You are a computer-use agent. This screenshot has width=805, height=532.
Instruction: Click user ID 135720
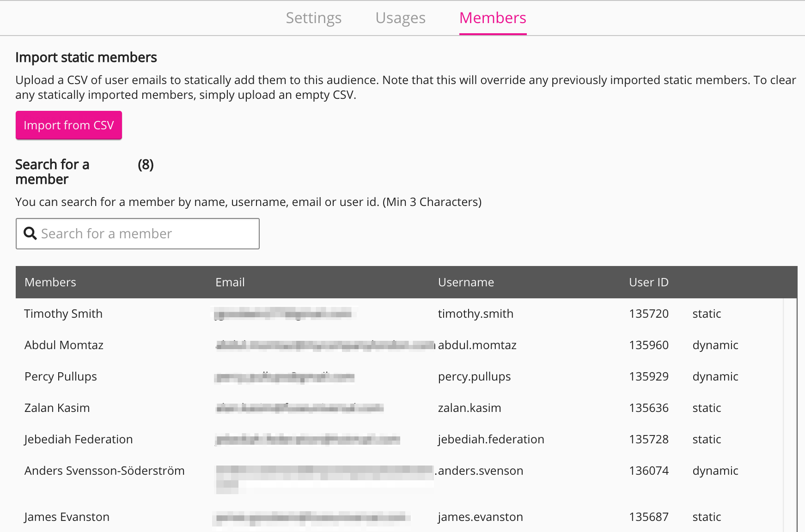[x=648, y=314]
